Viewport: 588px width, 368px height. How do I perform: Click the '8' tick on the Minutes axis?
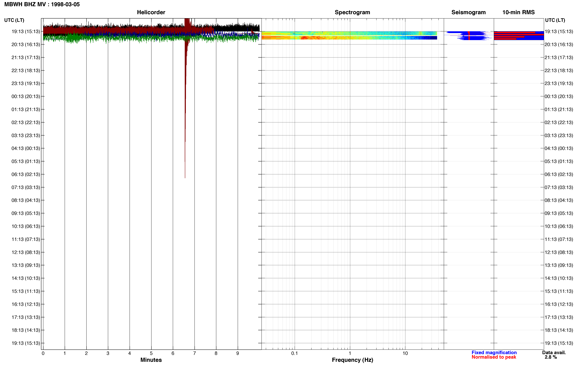pyautogui.click(x=216, y=353)
